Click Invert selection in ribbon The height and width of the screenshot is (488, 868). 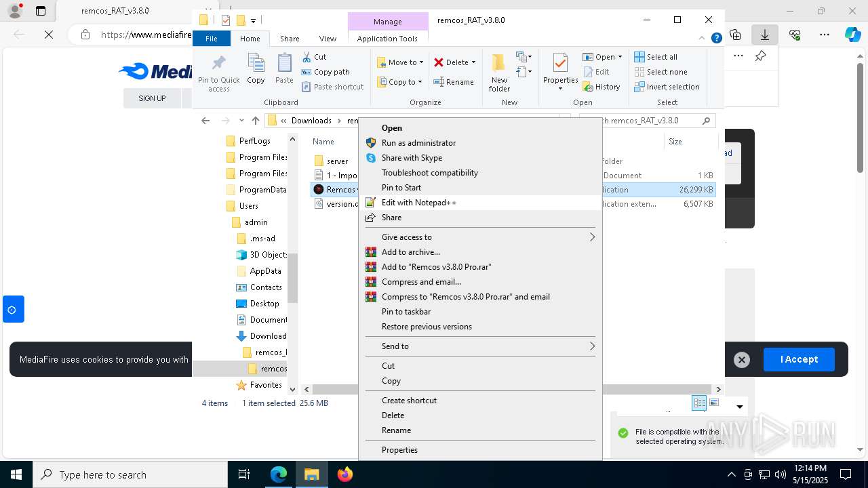(667, 87)
